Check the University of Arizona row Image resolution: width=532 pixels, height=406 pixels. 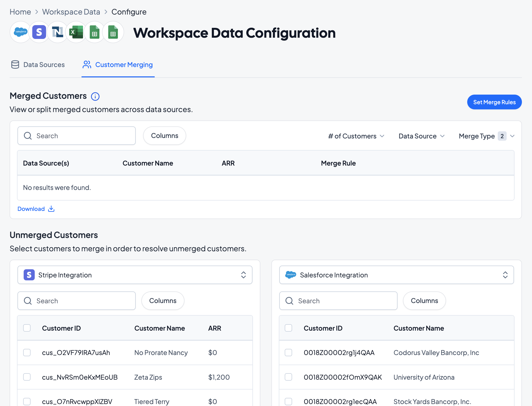click(288, 377)
